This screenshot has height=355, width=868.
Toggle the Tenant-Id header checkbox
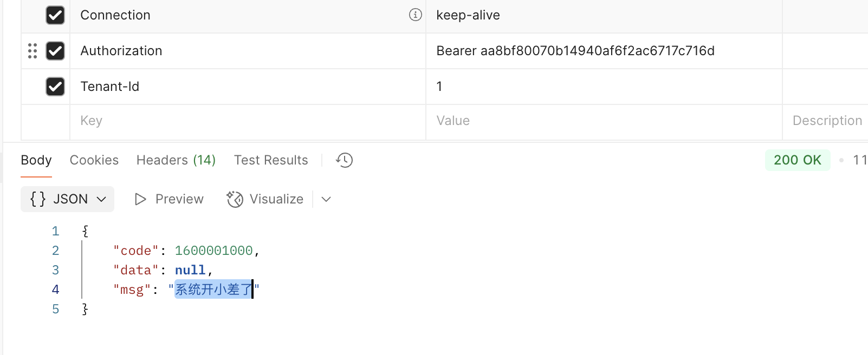point(55,87)
